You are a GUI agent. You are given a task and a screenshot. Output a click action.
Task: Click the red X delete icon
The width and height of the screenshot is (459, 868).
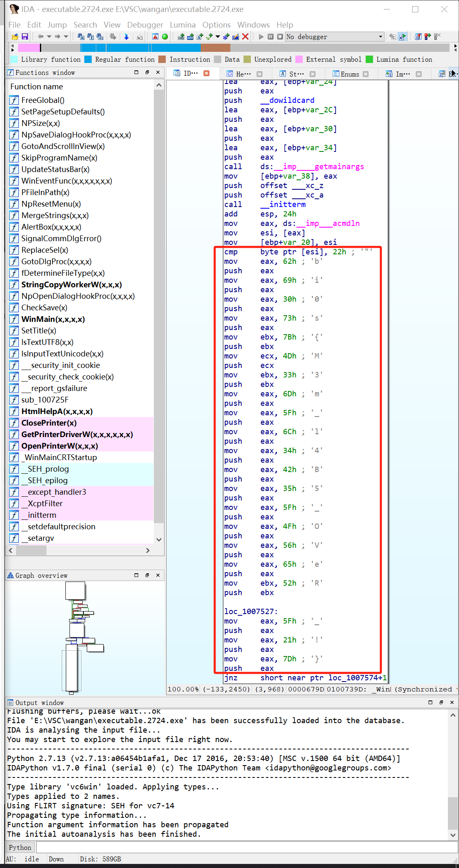click(246, 37)
